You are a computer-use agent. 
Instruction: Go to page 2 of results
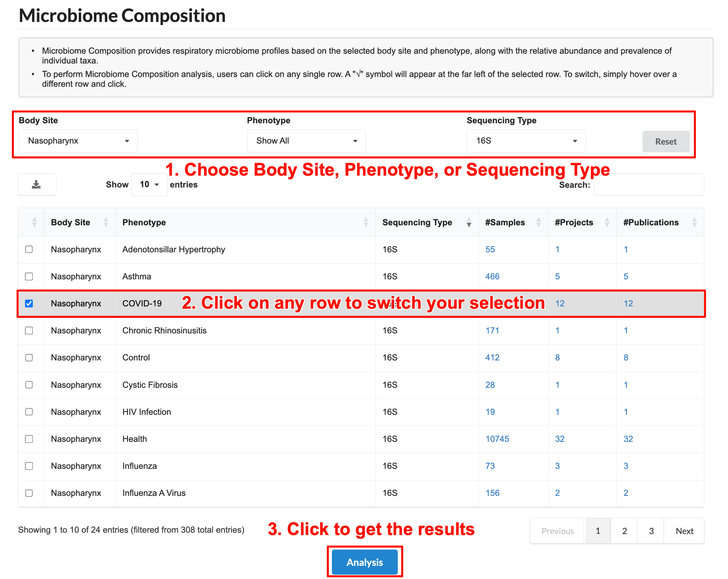pyautogui.click(x=624, y=531)
